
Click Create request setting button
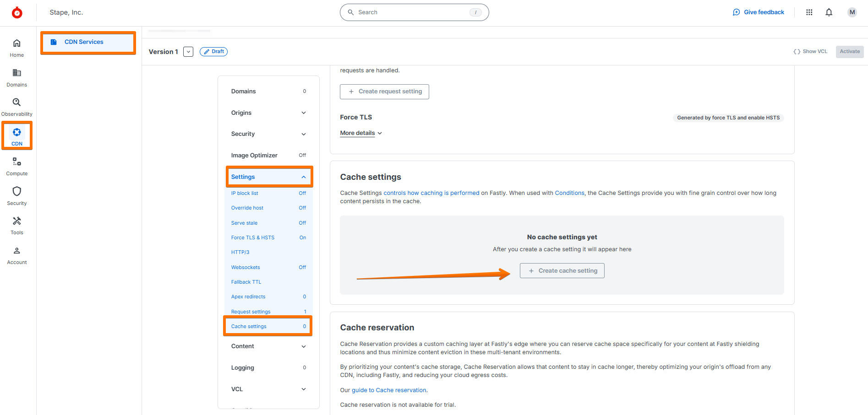(384, 92)
